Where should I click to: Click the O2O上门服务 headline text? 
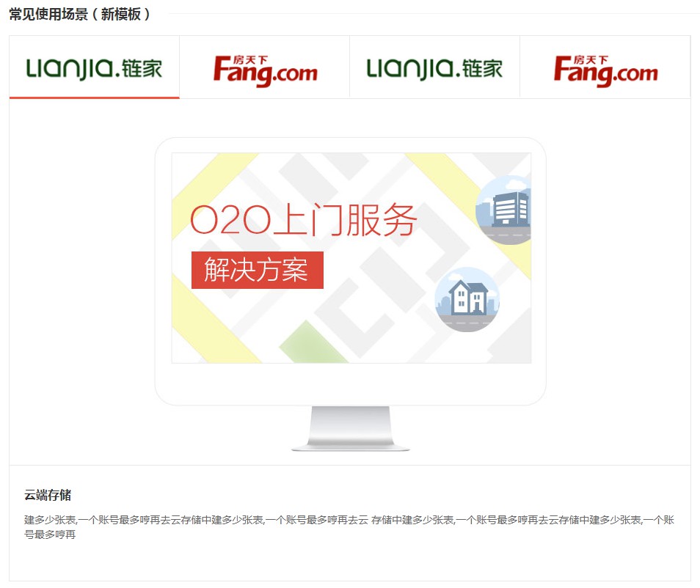tap(304, 219)
